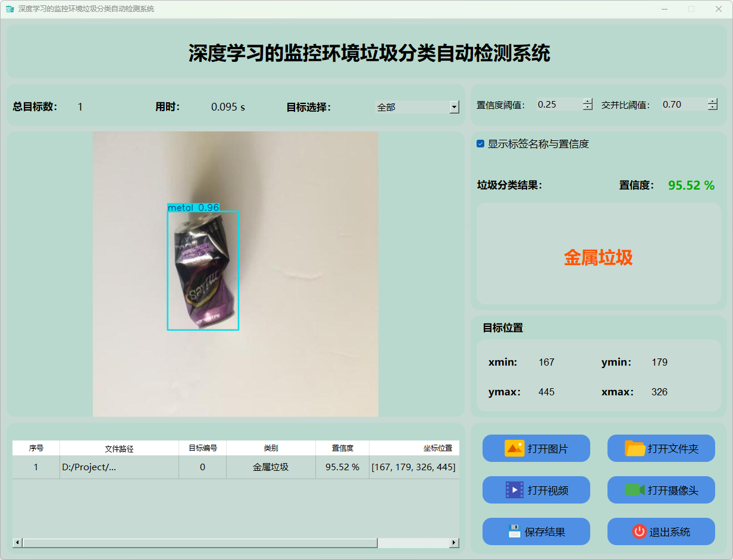Select the 目标编号 cell showing 0
This screenshot has width=733, height=560.
203,467
